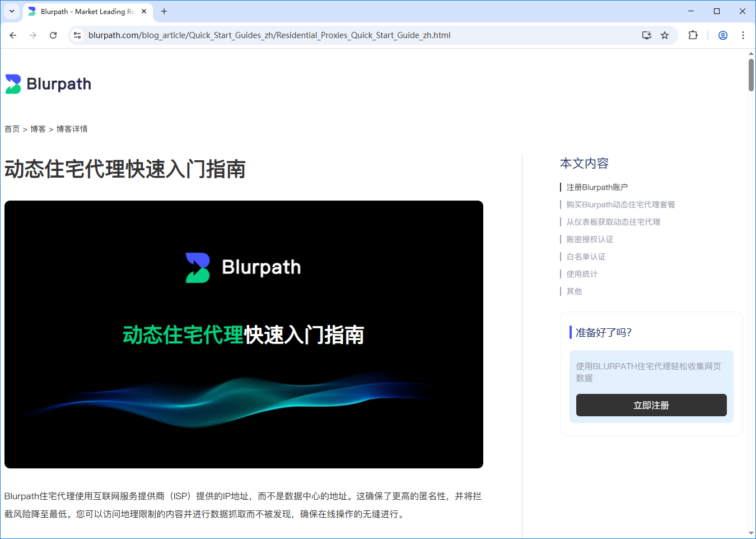Click the 博客详情 breadcrumb item
The image size is (756, 539).
72,129
